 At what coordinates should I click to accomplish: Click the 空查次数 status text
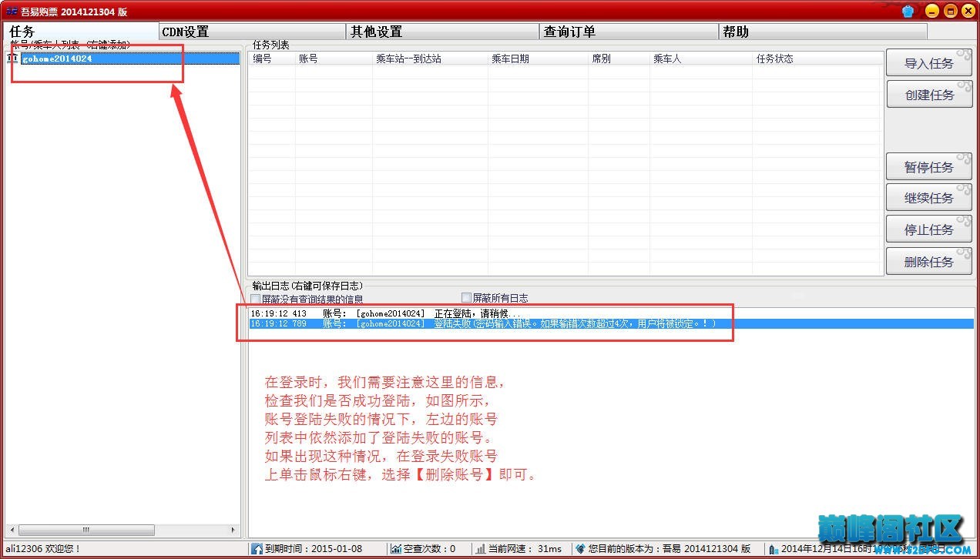430,549
